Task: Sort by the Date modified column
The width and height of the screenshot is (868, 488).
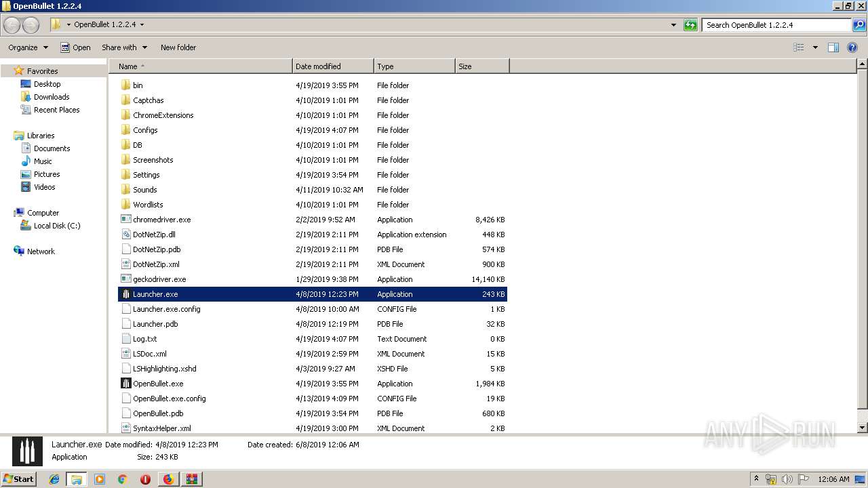Action: 333,66
